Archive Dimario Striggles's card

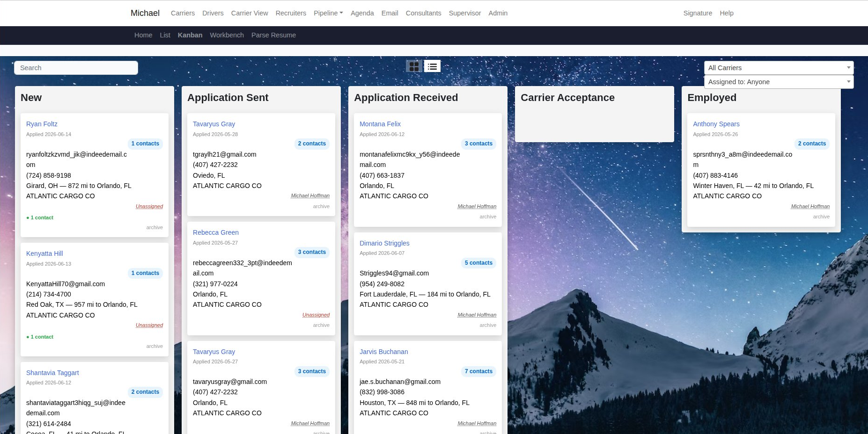click(x=488, y=325)
